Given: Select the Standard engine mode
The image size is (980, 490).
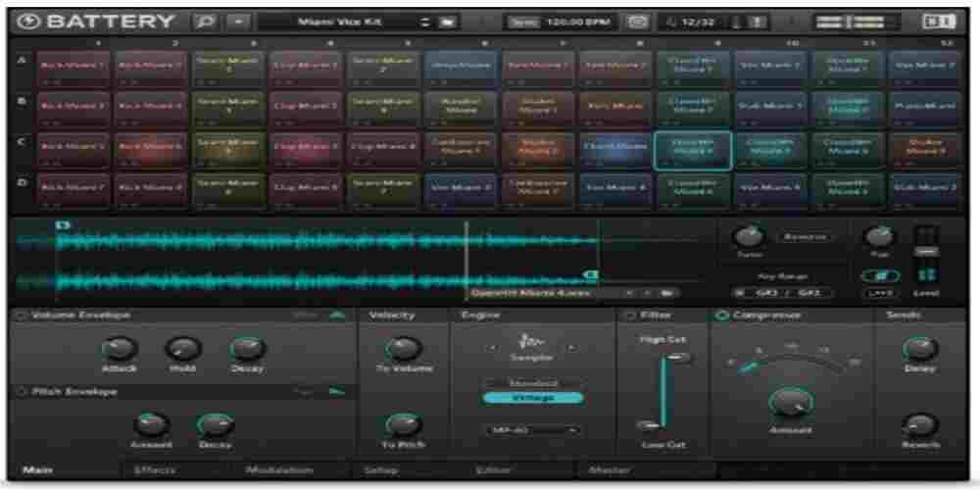Looking at the screenshot, I should 533,382.
